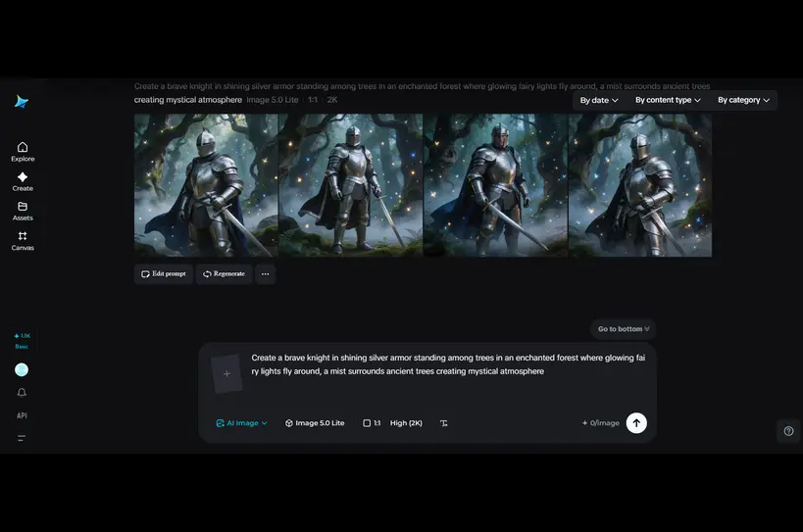
Task: Open the credits and Basic plan indicator
Action: [22, 341]
